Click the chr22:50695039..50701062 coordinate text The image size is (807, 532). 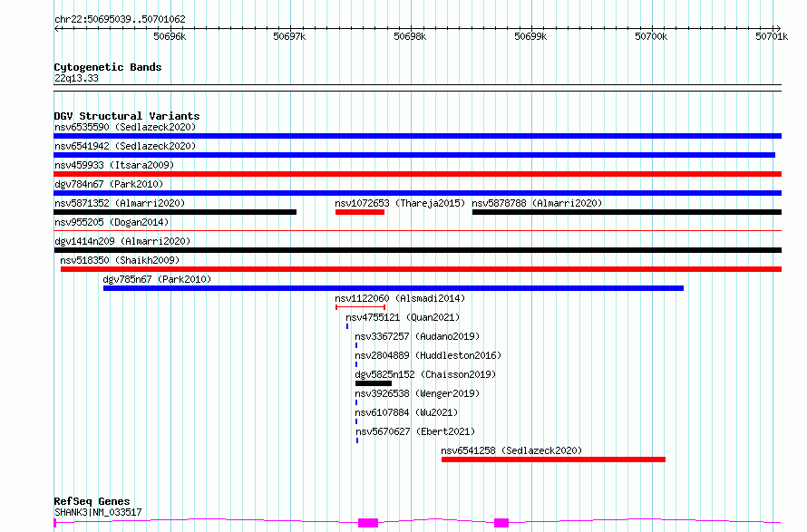pyautogui.click(x=120, y=19)
